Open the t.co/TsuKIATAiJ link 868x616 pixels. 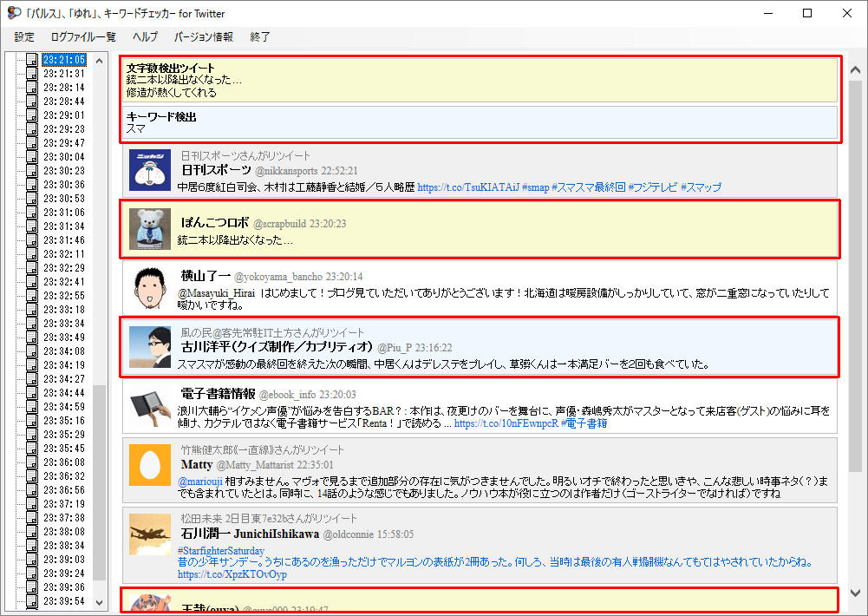click(468, 187)
